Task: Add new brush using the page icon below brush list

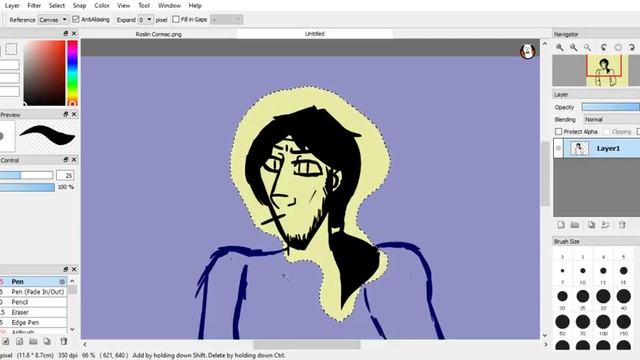Action: 19,341
